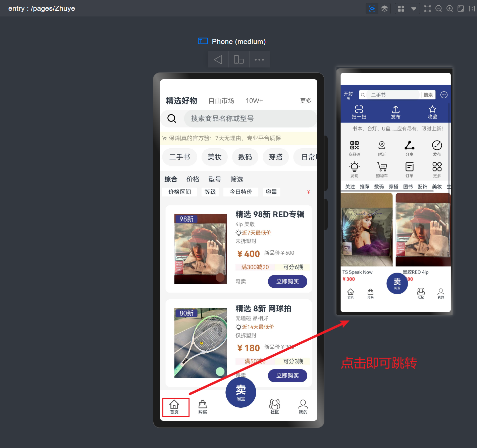This screenshot has height=448, width=477.
Task: Open the 98新 RED album product image
Action: point(201,249)
